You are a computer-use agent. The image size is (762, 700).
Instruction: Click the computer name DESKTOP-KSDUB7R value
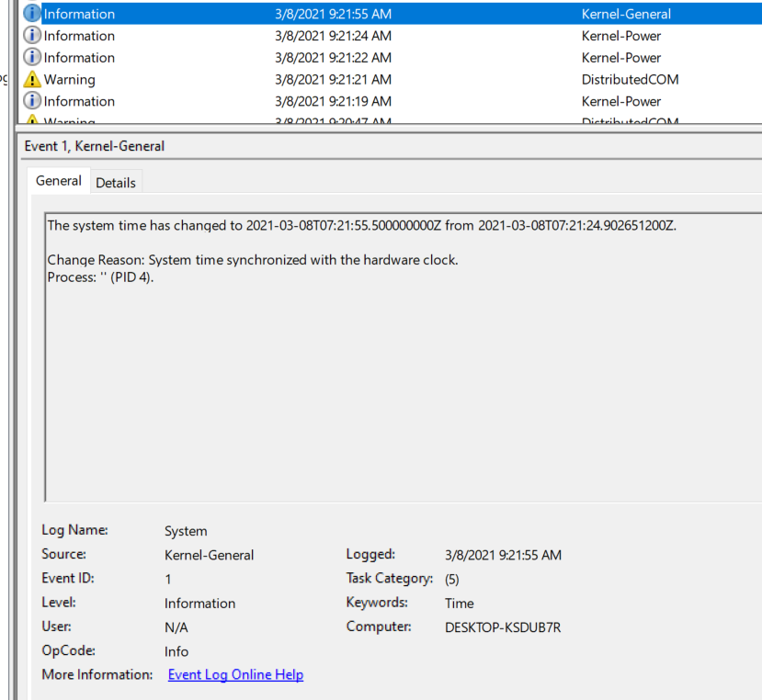(502, 627)
